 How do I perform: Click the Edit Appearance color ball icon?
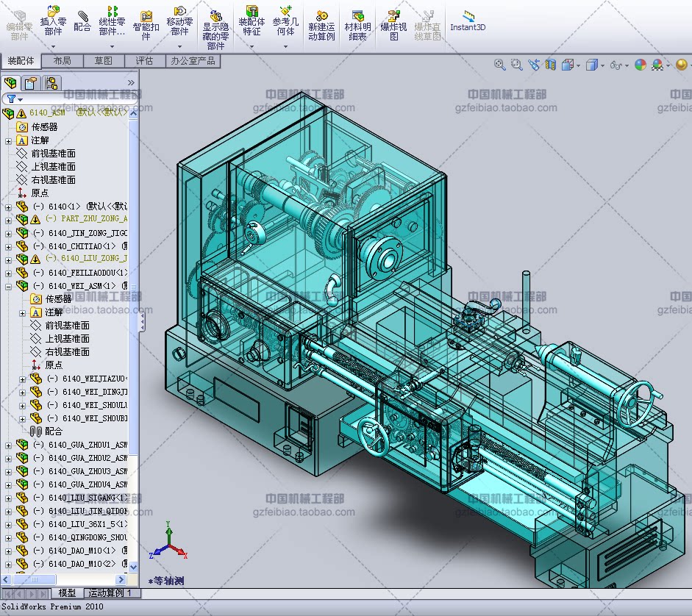click(640, 65)
